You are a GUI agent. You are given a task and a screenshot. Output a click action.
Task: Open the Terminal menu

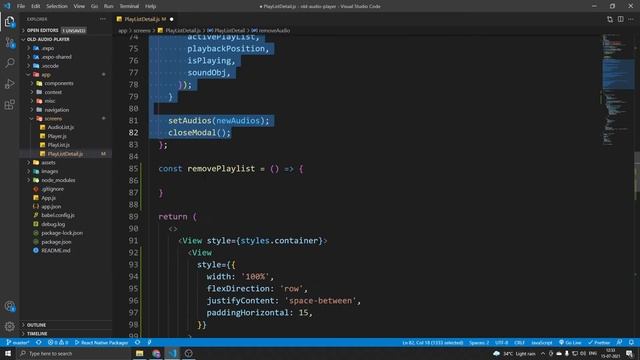[x=129, y=6]
